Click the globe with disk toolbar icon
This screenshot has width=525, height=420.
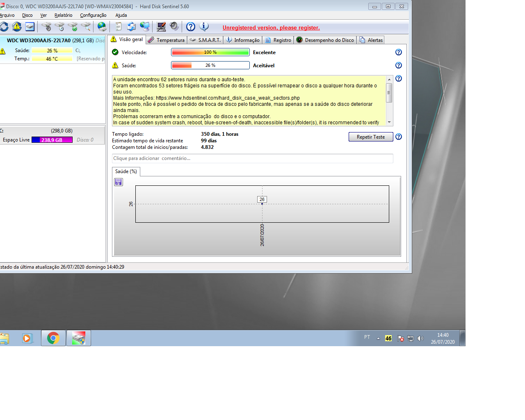pyautogui.click(x=102, y=27)
